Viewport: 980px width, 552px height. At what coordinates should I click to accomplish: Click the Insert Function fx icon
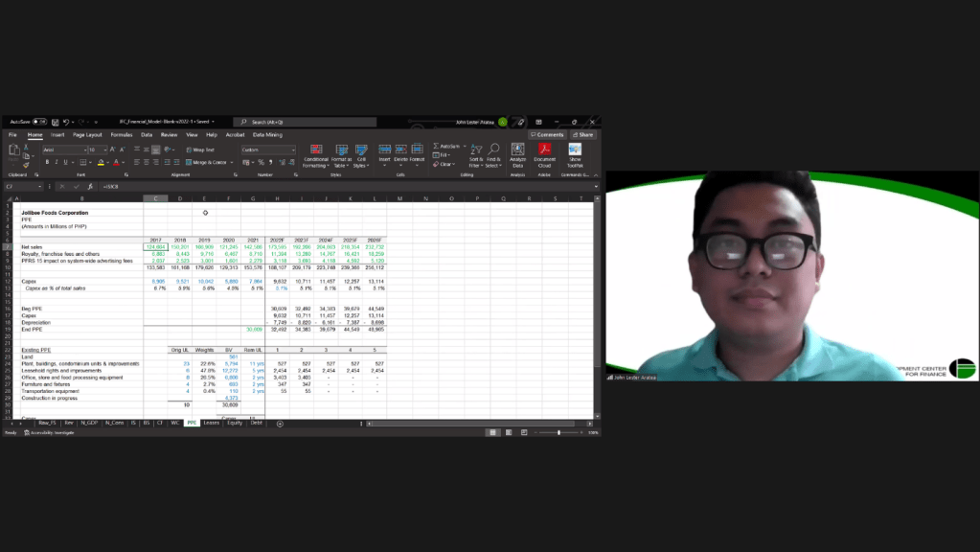(x=89, y=186)
